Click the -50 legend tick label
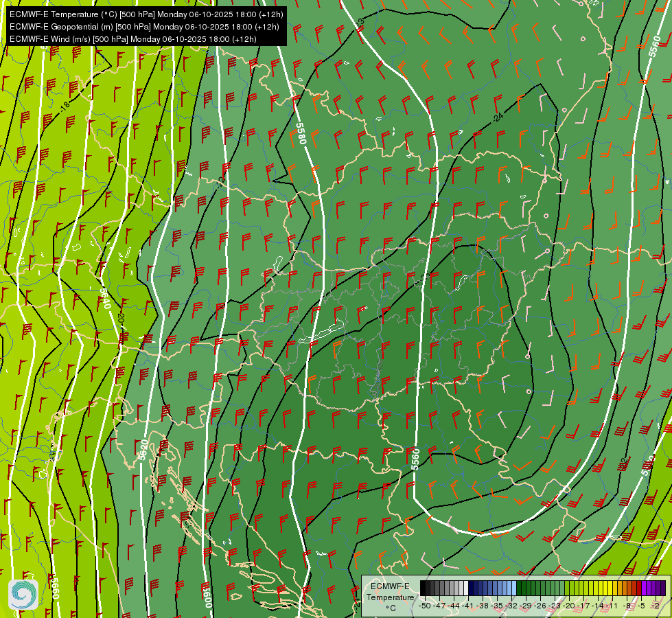The height and width of the screenshot is (618, 672). 425,606
